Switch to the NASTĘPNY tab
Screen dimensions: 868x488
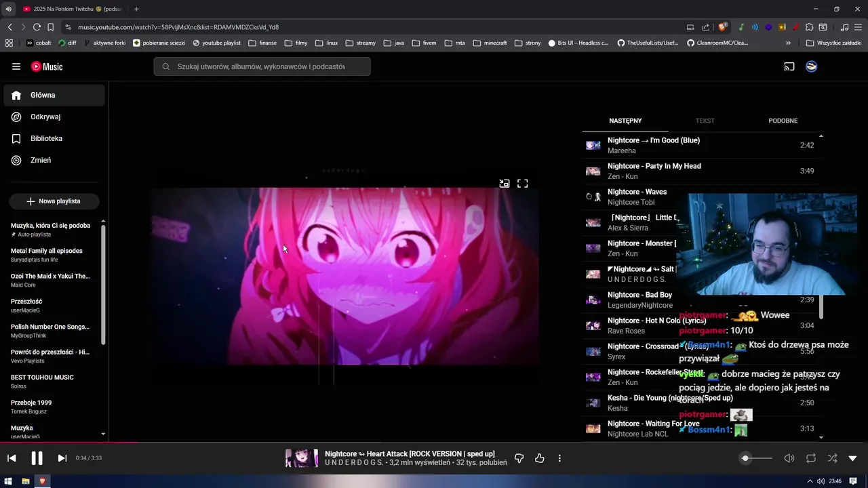[625, 121]
